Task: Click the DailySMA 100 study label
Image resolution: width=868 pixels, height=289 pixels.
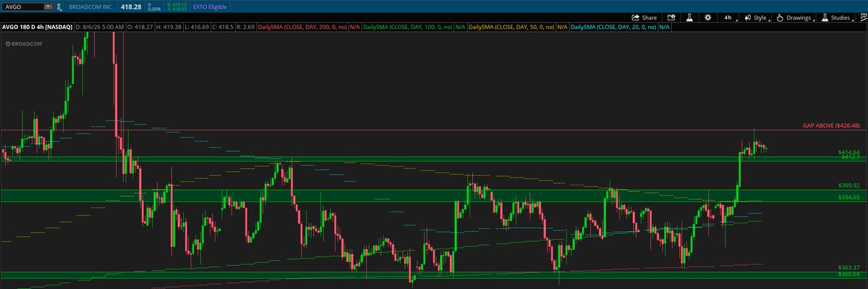Action: (x=407, y=27)
